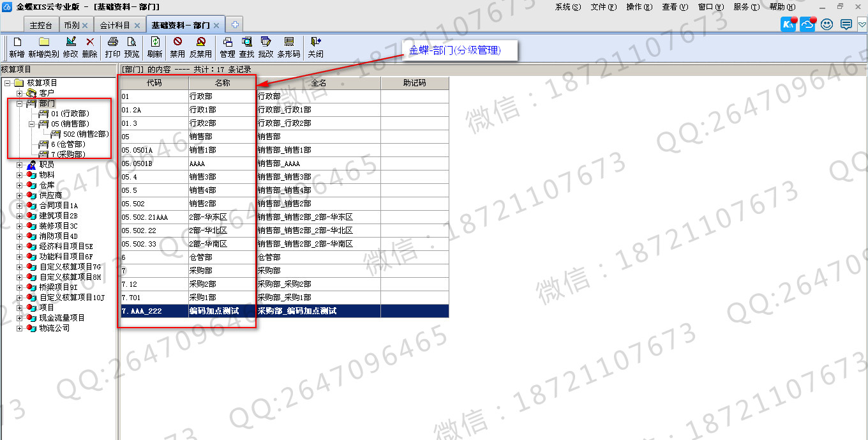Viewport: 868px width, 440px height.
Task: Click the 删除 (Delete) red X icon
Action: 90,42
